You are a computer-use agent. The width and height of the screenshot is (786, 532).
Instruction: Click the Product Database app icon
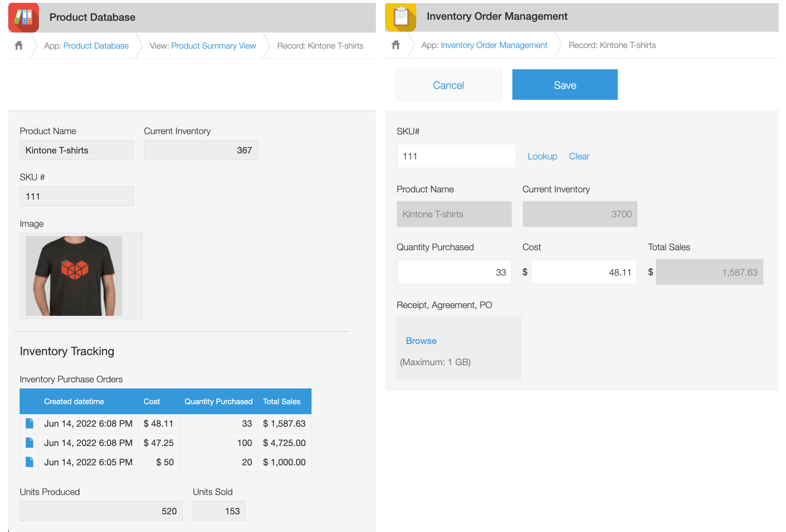[x=23, y=18]
